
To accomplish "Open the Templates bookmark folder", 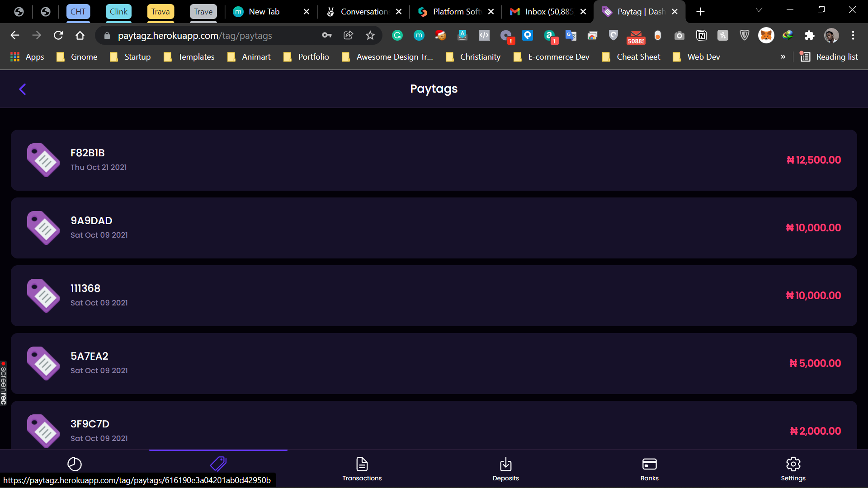I will point(189,57).
